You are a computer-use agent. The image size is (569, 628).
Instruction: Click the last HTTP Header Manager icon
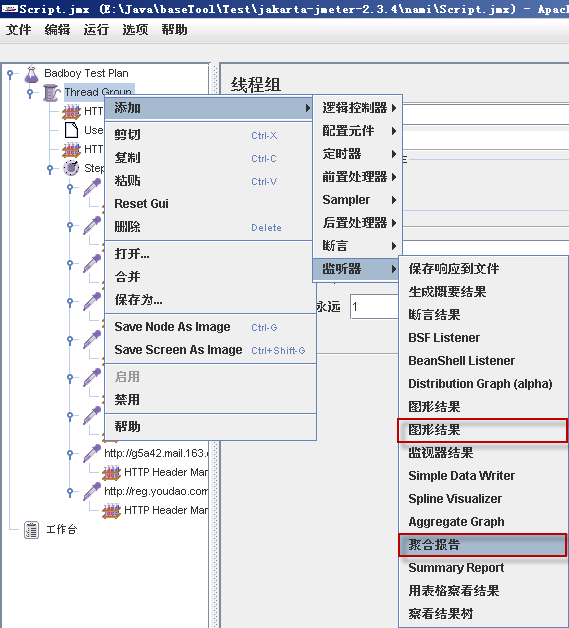pos(111,511)
